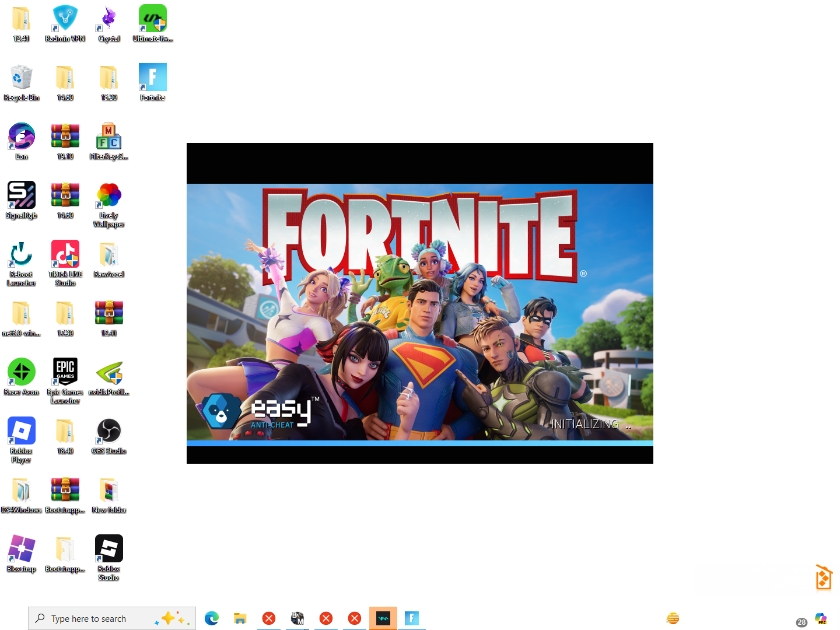Click the BM icon in the taskbar
Viewport: 840px width, 630px height.
(297, 618)
